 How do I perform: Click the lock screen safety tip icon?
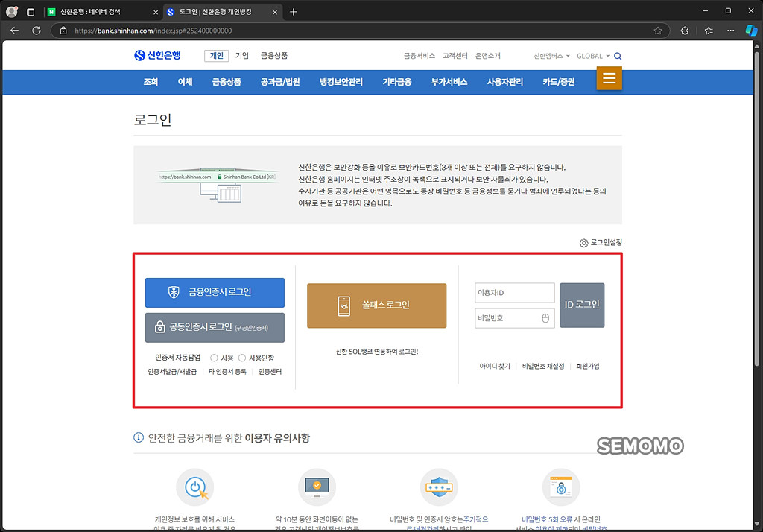(561, 487)
